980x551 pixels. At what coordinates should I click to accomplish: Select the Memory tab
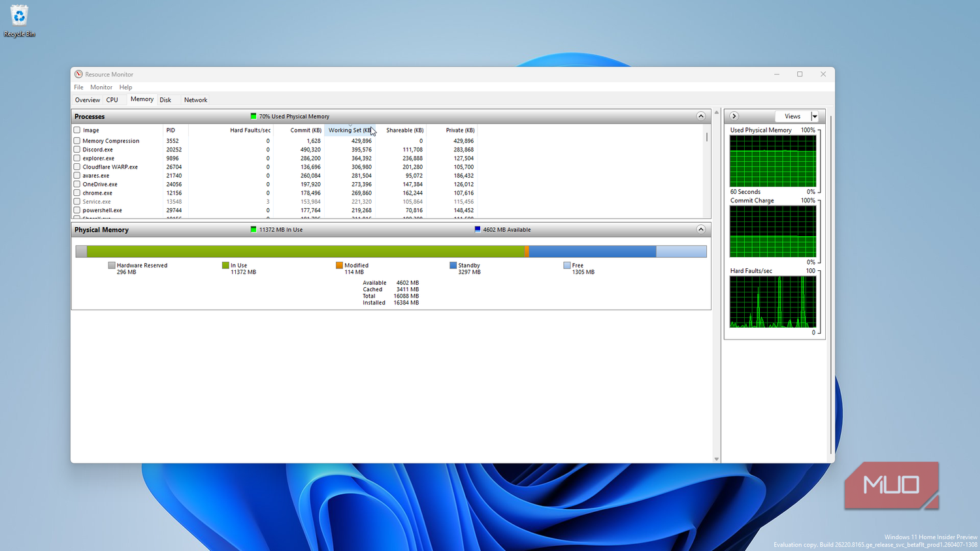pyautogui.click(x=142, y=99)
